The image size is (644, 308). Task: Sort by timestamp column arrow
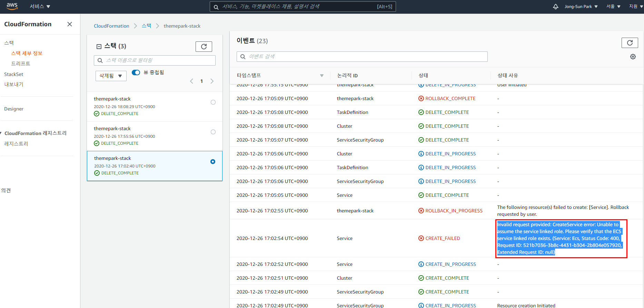coord(322,76)
